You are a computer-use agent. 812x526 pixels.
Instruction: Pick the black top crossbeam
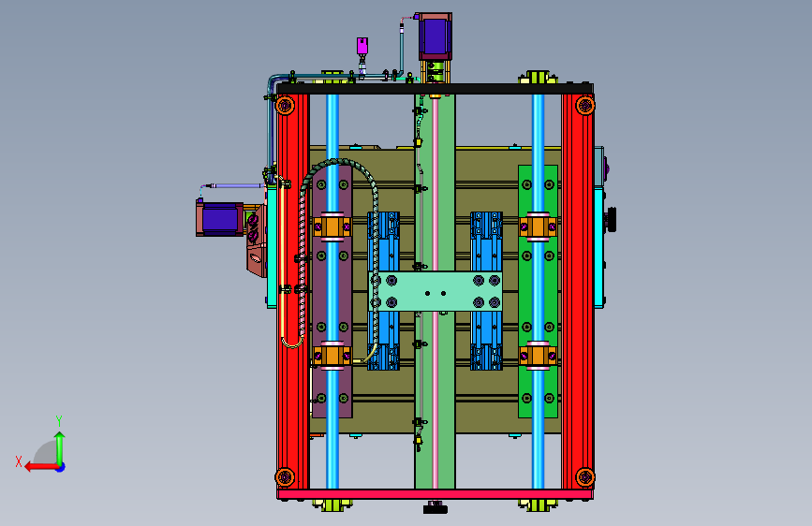(x=435, y=89)
